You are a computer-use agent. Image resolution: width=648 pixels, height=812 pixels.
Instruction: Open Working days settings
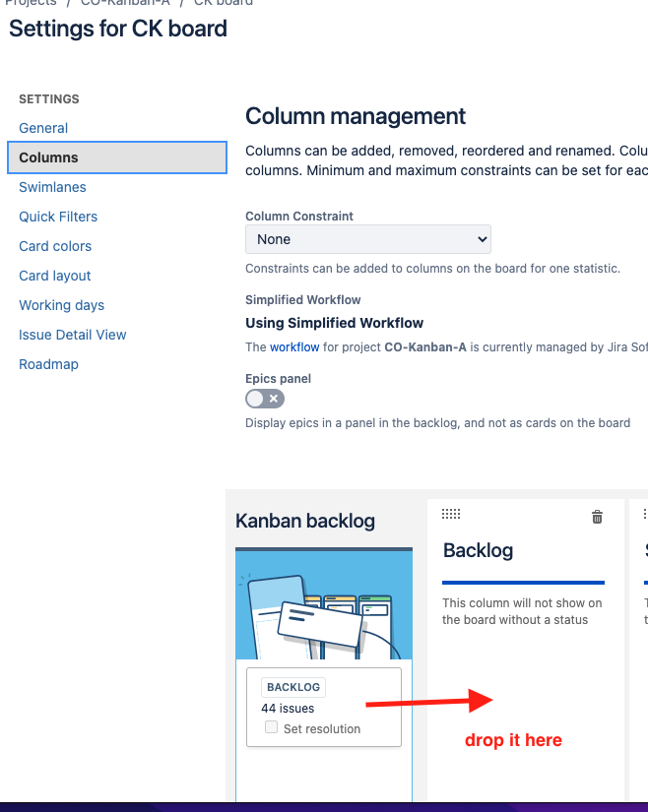coord(61,305)
